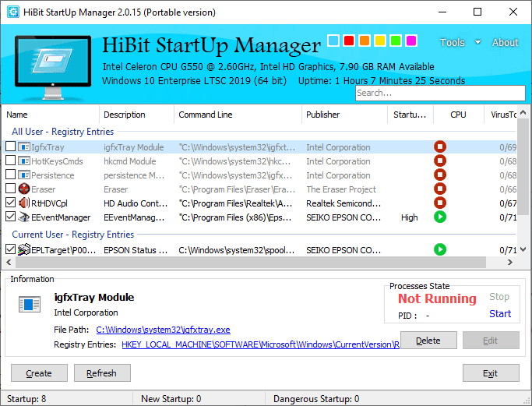Click the 'HD Audio Cont...' description cell
Screen dimensions: 532x406
coord(136,203)
